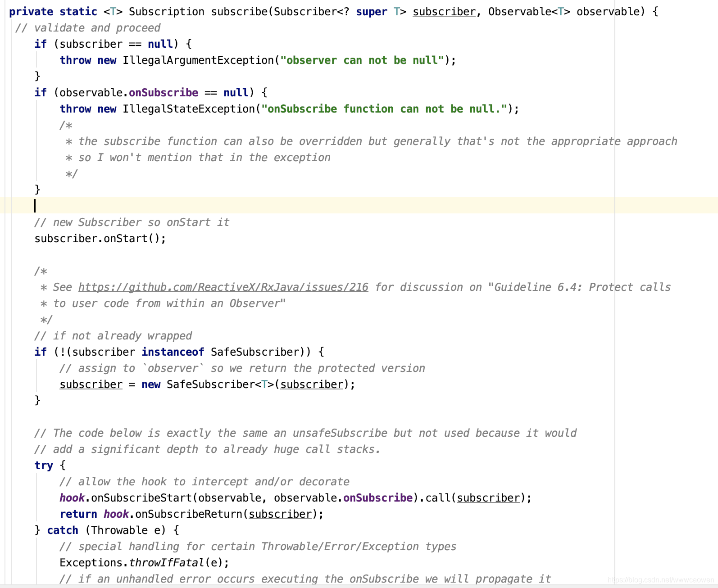718x588 pixels.
Task: Click 'subscriber.onStart();' statement
Action: (x=100, y=239)
